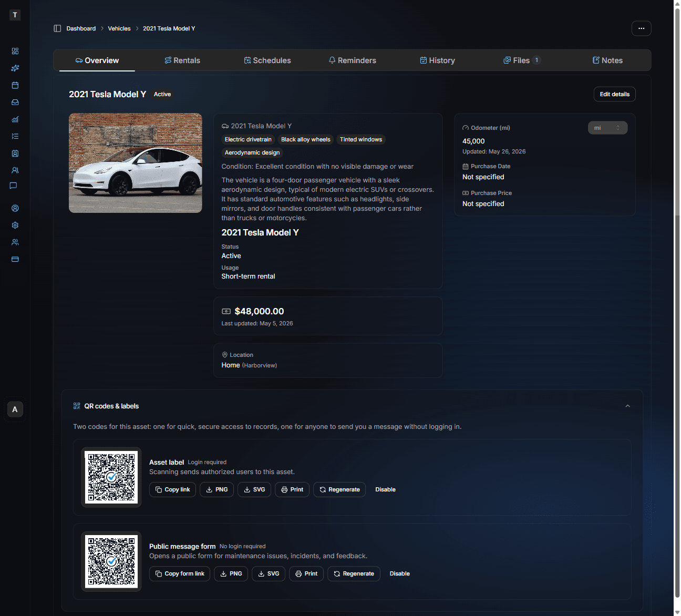Print the Public message form code
681x616 pixels.
click(x=306, y=573)
